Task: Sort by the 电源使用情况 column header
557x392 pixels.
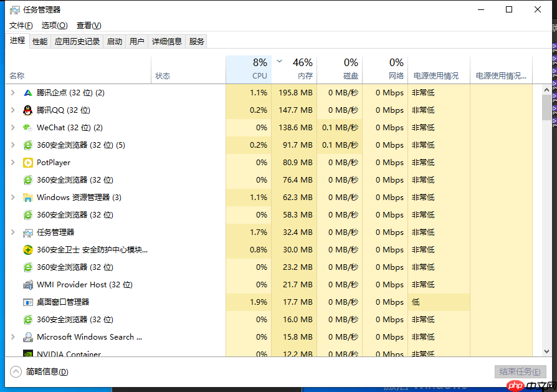Action: (439, 69)
